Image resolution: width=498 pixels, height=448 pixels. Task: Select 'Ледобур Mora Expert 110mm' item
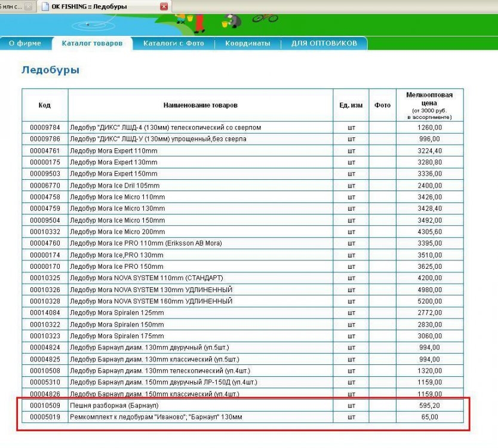(x=113, y=151)
